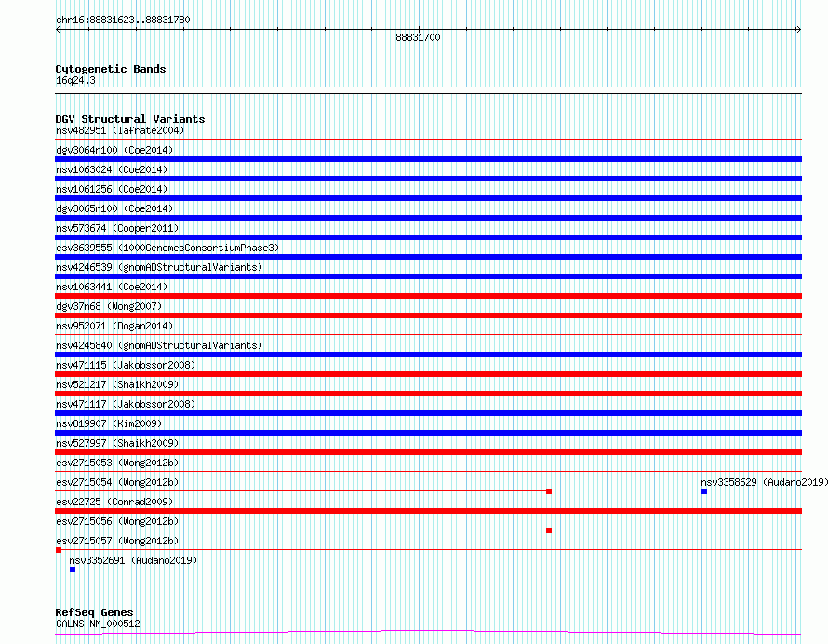Viewport: 828px width, 644px height.
Task: Click the blue bar under nsv4245840
Action: tap(428, 355)
